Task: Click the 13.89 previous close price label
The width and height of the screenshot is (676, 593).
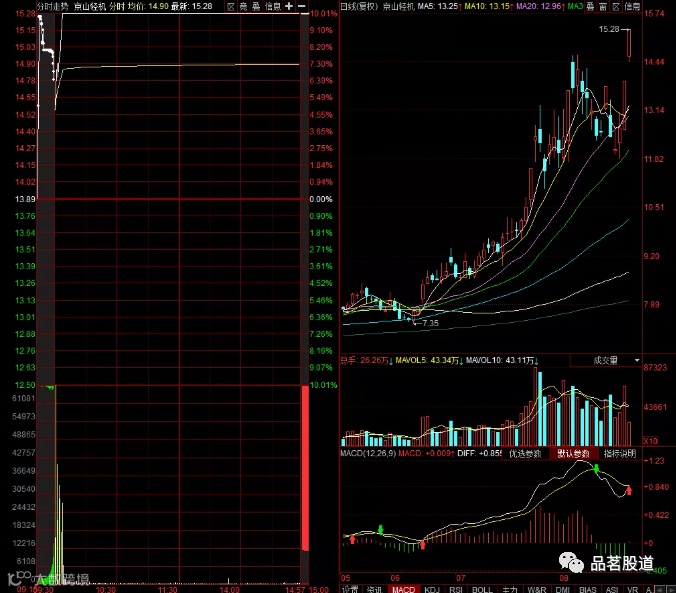Action: click(x=25, y=199)
